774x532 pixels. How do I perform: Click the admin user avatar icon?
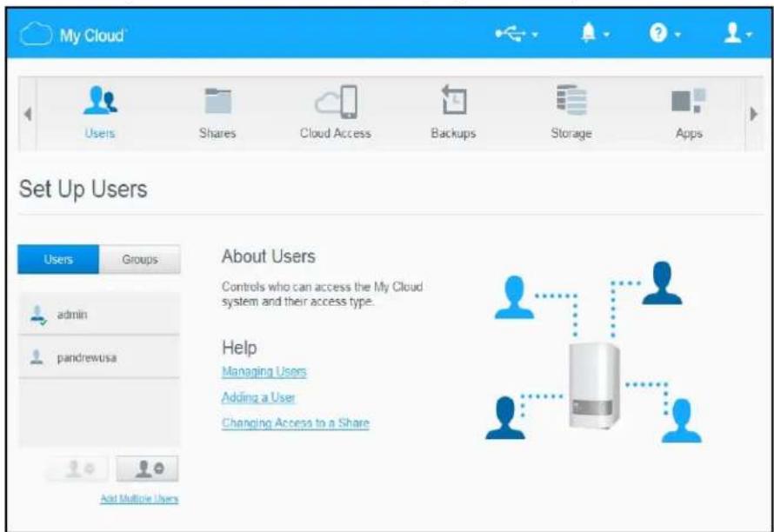(37, 315)
